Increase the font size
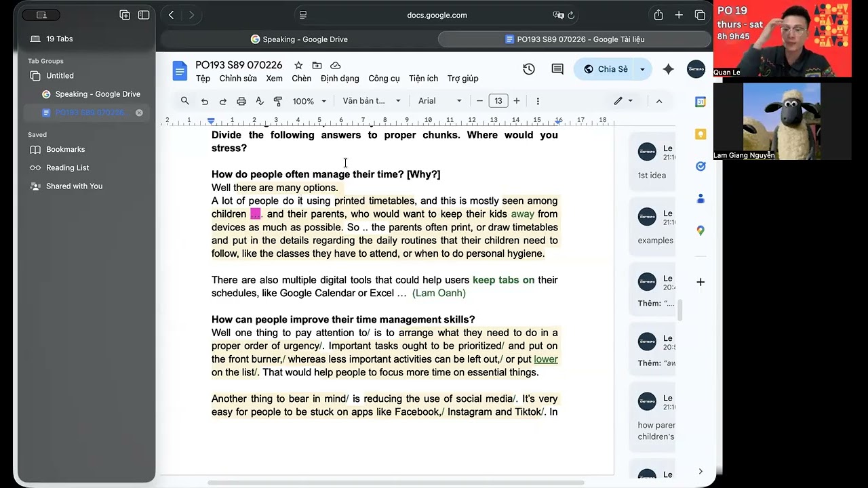This screenshot has height=488, width=868. coord(516,101)
